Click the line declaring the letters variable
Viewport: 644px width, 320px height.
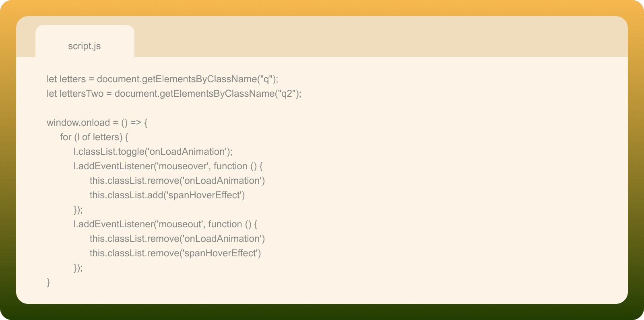pyautogui.click(x=162, y=79)
